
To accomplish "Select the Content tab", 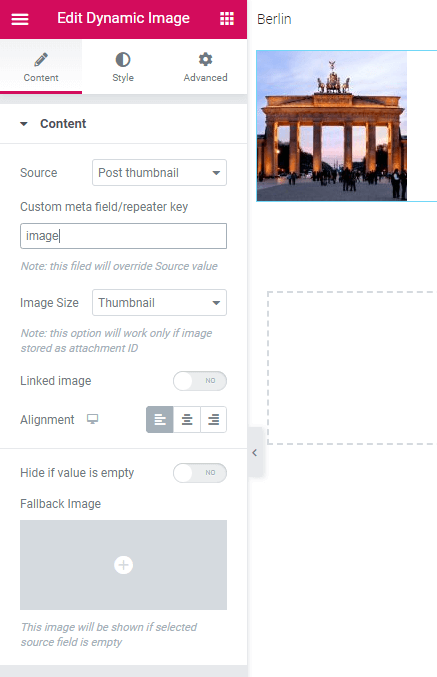I will coord(41,67).
